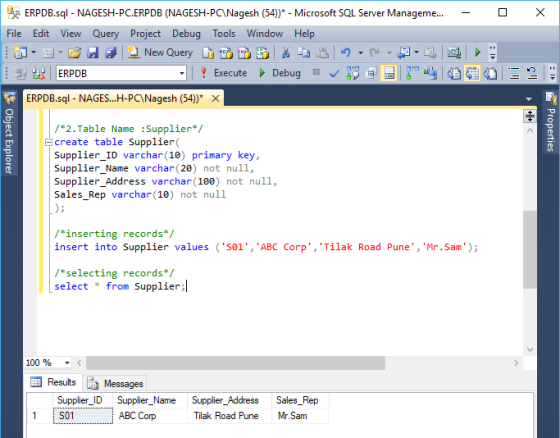The width and height of the screenshot is (560, 438).
Task: Click the Uncomment Selected Lines icon
Action: (532, 74)
